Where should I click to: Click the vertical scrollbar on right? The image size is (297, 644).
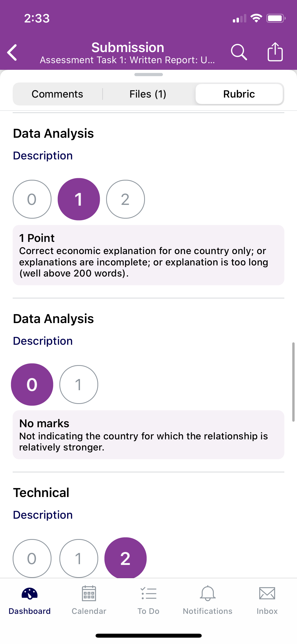(x=293, y=382)
